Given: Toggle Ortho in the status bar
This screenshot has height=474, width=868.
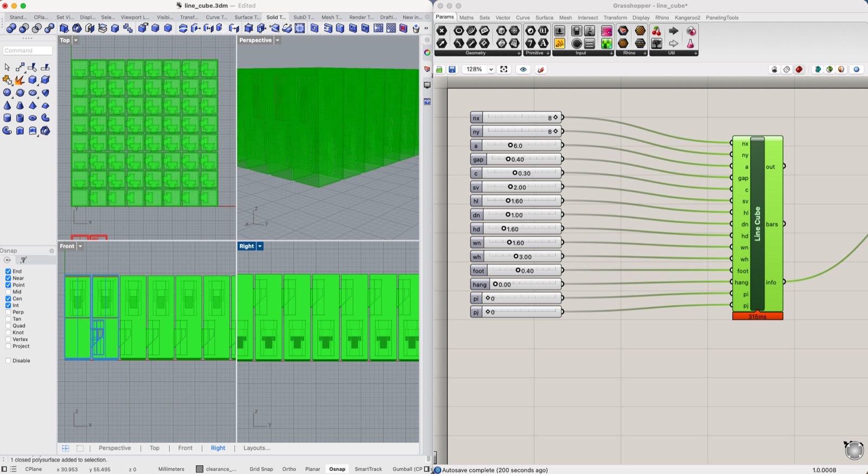Looking at the screenshot, I should tap(289, 469).
